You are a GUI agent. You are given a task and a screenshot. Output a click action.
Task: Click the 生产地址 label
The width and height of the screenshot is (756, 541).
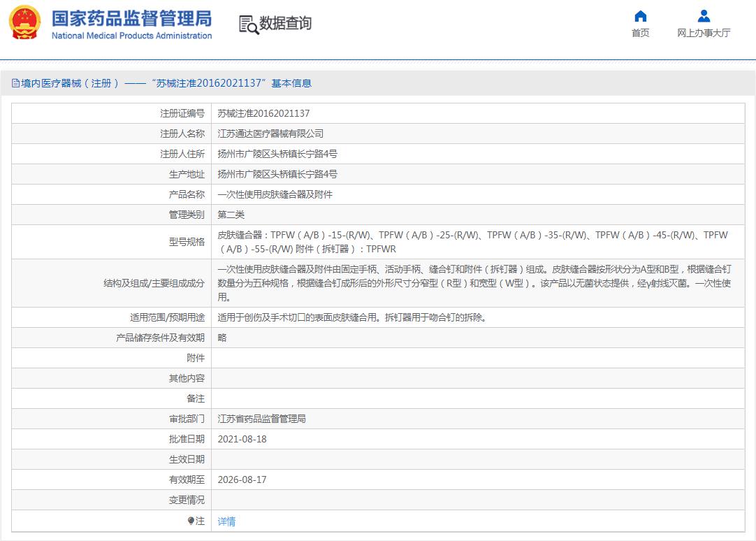point(187,174)
